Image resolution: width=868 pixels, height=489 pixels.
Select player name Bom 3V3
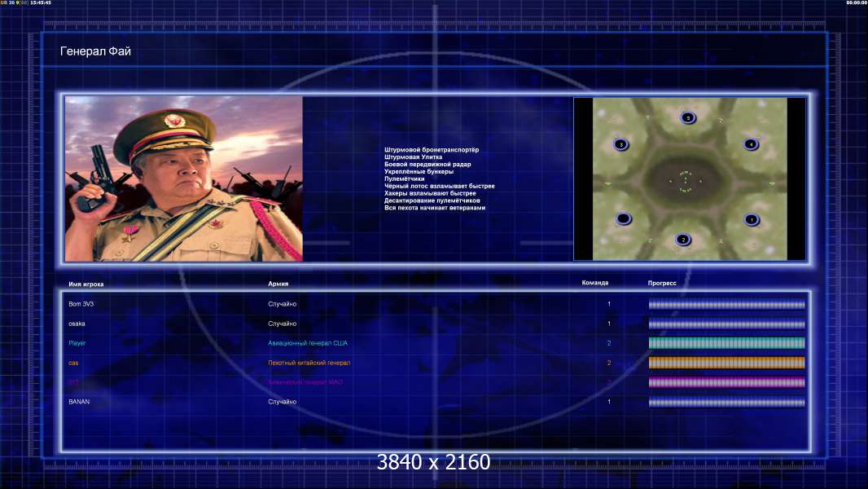(81, 304)
